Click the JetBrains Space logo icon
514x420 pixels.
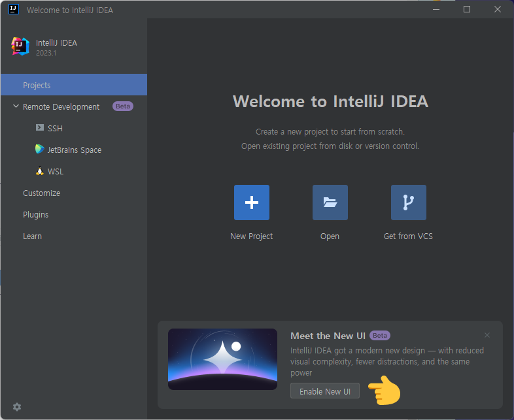(40, 149)
